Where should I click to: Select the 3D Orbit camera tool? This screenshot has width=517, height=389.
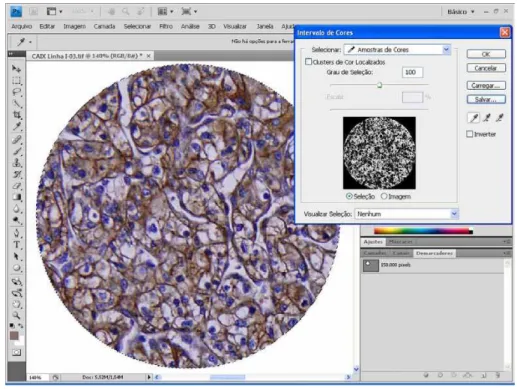tap(16, 293)
